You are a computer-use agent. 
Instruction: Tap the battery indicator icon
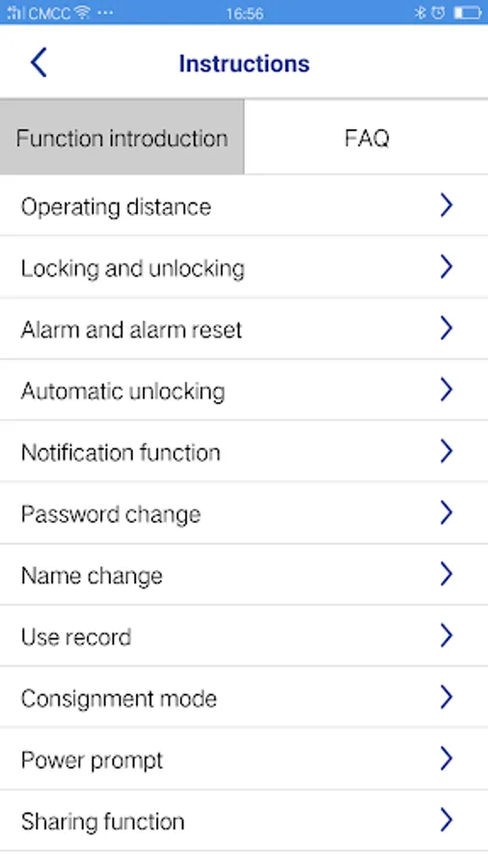click(468, 13)
